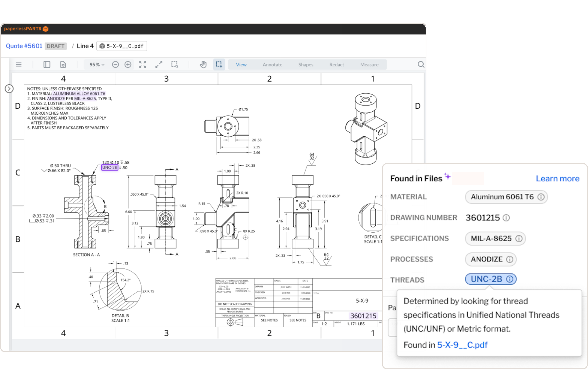588x392 pixels.
Task: Click the 1.171 LBS weight value
Action: click(x=356, y=324)
